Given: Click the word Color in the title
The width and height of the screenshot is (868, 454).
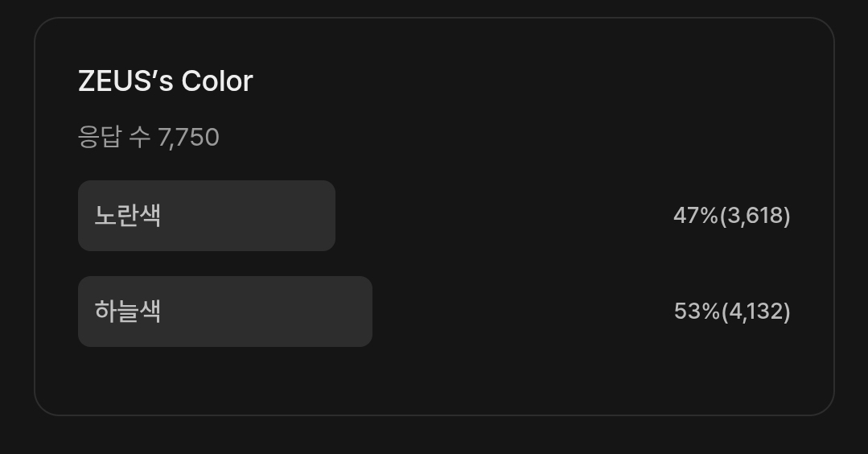Looking at the screenshot, I should tap(216, 81).
